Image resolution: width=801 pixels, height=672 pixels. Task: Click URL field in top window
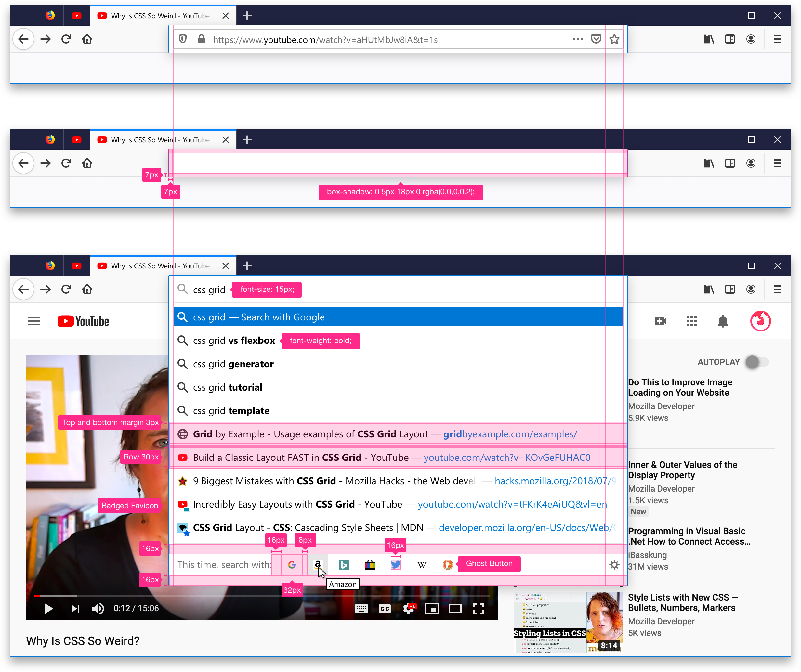click(398, 39)
